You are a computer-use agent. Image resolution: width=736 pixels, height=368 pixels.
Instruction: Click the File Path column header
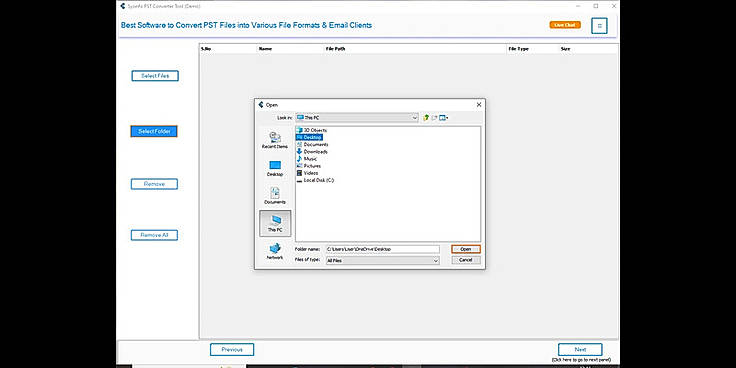coord(336,49)
